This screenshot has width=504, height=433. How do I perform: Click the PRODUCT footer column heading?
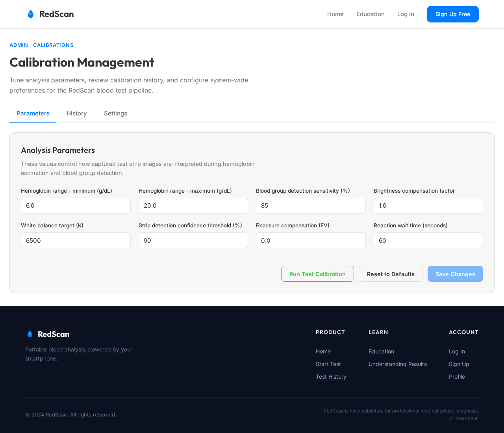point(330,332)
